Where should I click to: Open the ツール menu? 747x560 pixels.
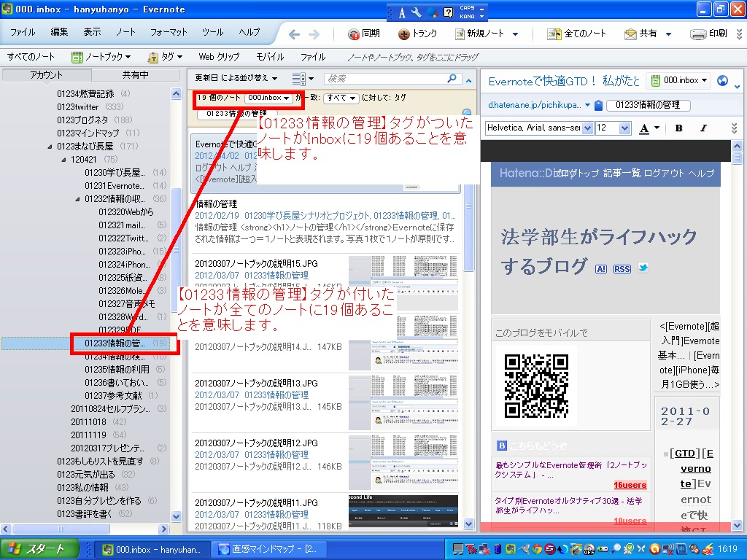tap(212, 32)
